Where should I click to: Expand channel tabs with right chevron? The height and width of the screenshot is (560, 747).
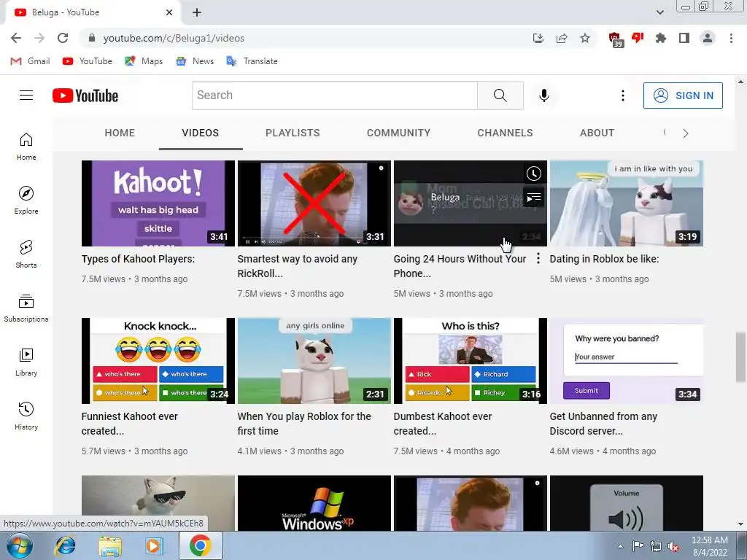pyautogui.click(x=686, y=133)
